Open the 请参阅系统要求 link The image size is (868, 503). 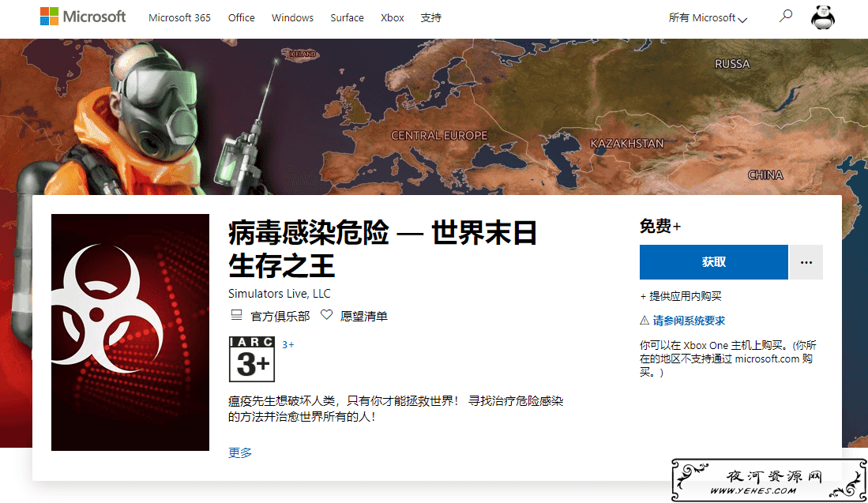689,321
